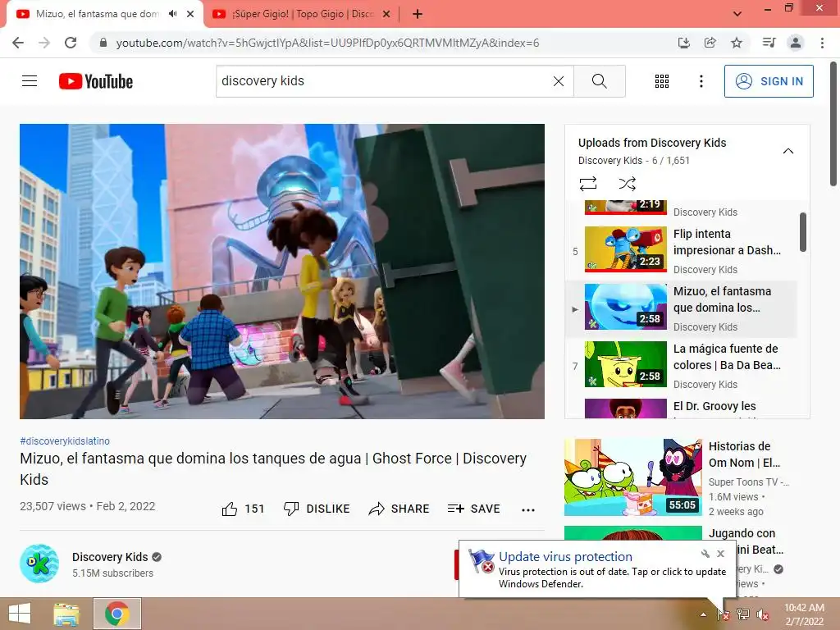Open the Windows Start button
The height and width of the screenshot is (630, 840).
click(x=20, y=614)
